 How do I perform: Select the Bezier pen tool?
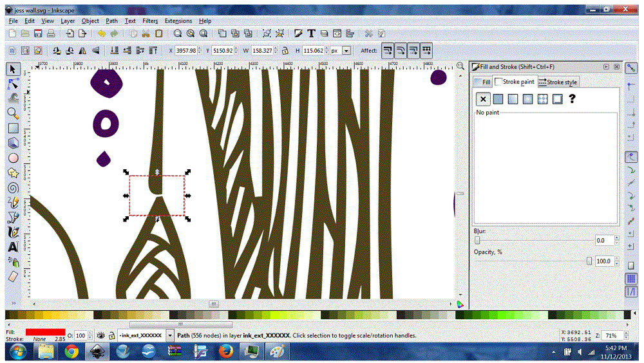tap(13, 218)
